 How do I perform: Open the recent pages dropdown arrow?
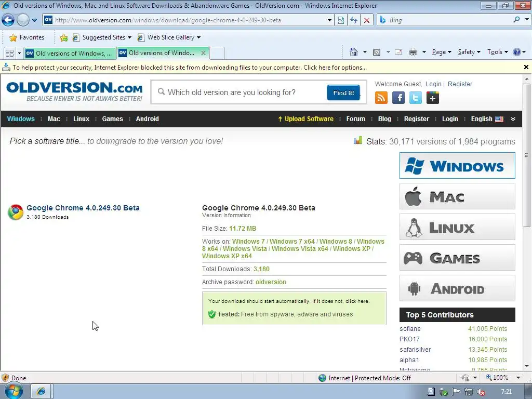35,20
